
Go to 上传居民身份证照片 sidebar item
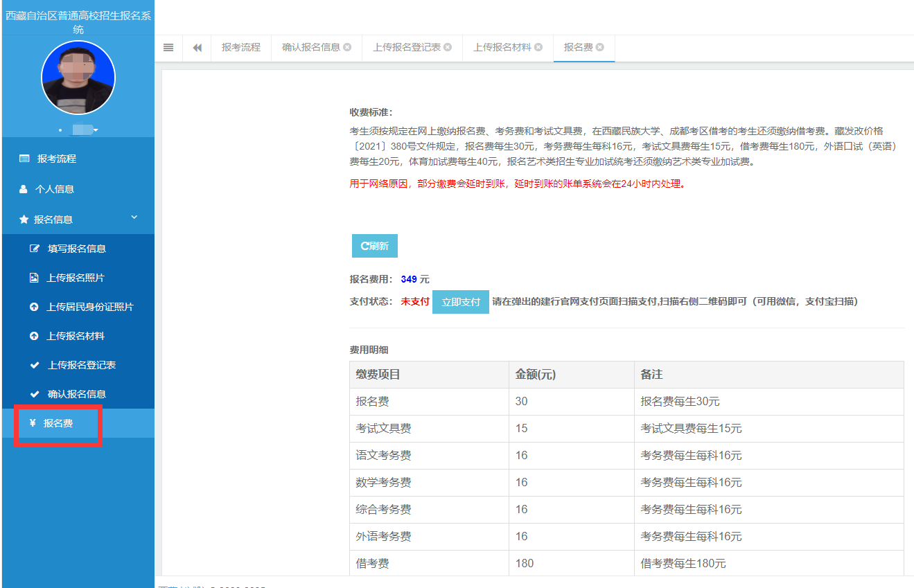point(89,307)
